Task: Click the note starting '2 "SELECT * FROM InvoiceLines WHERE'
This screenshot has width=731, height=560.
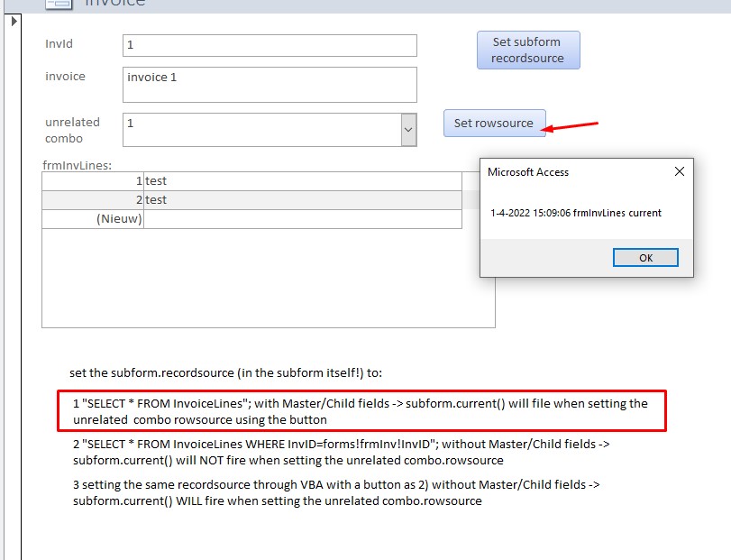Action: click(342, 452)
